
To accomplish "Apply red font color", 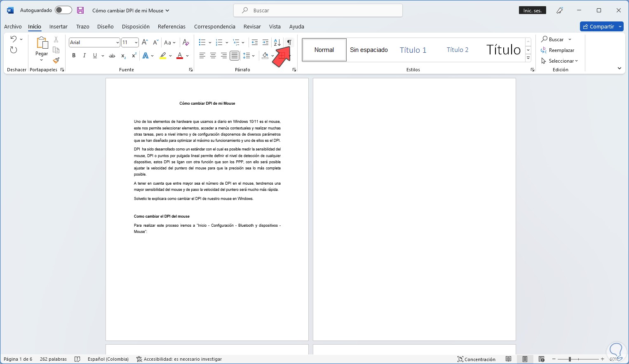I will 180,56.
